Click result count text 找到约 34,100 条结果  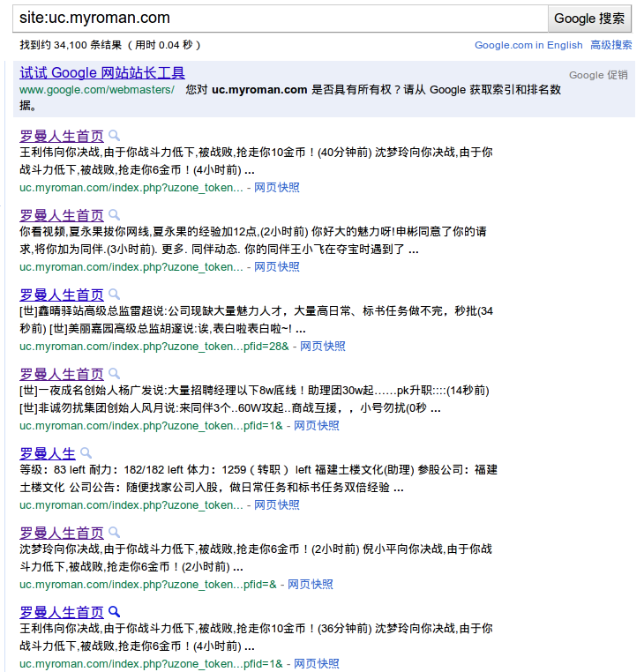(71, 45)
